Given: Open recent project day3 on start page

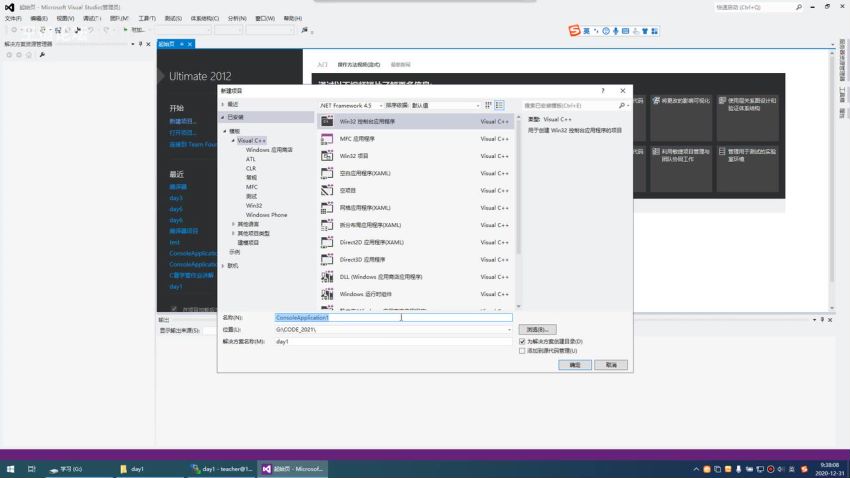Looking at the screenshot, I should click(x=176, y=198).
